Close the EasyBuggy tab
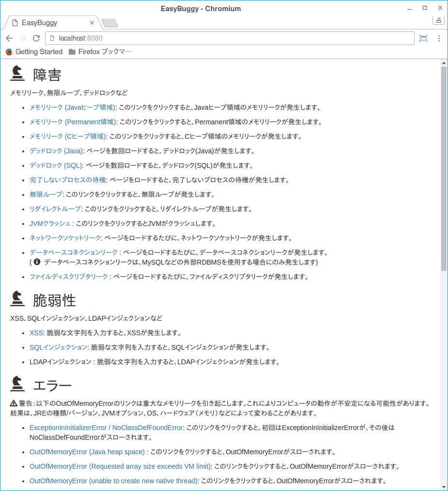 click(x=92, y=23)
